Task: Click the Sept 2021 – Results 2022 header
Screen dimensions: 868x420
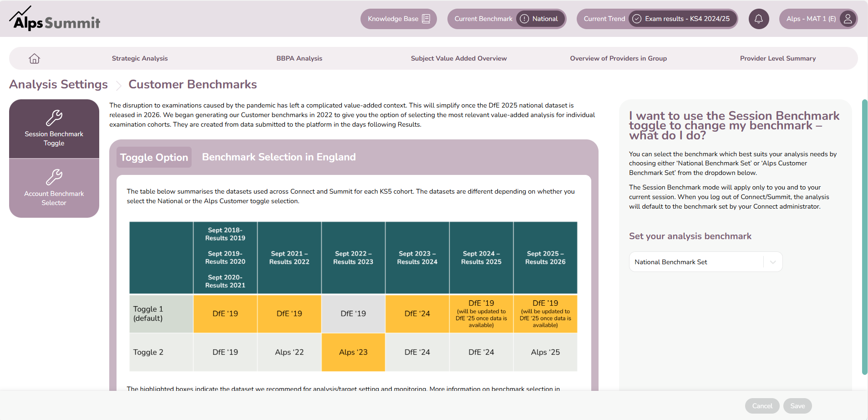Action: pos(289,258)
